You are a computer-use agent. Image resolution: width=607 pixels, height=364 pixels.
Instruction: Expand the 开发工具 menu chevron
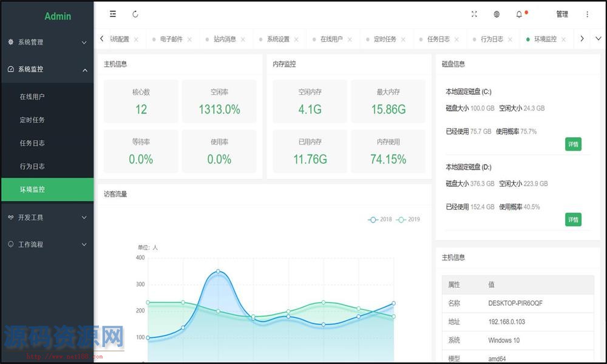pyautogui.click(x=84, y=218)
